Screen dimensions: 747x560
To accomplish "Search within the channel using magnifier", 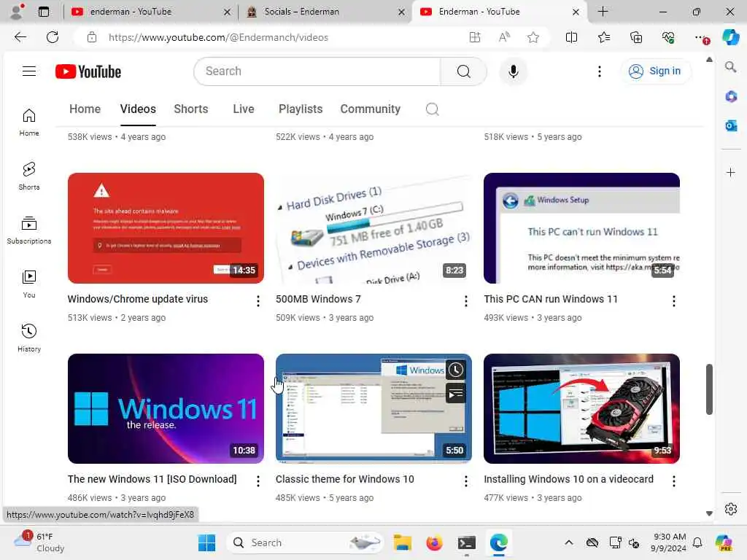I will coord(432,109).
